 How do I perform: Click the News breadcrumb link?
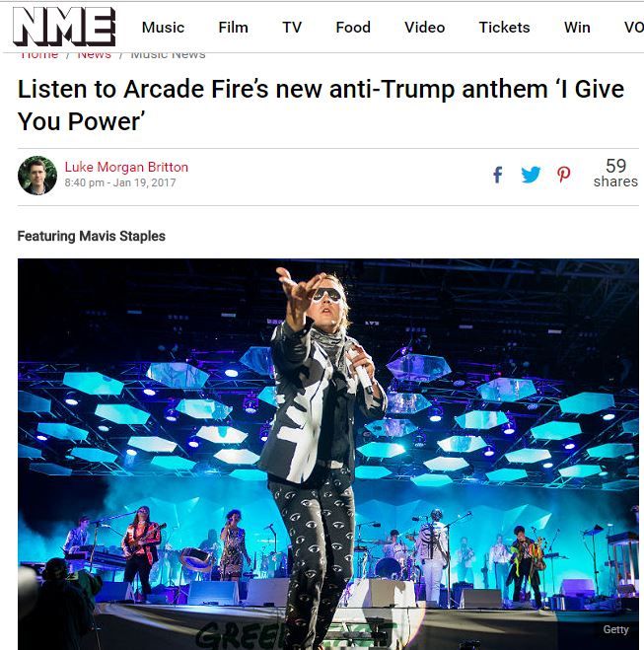pyautogui.click(x=95, y=55)
